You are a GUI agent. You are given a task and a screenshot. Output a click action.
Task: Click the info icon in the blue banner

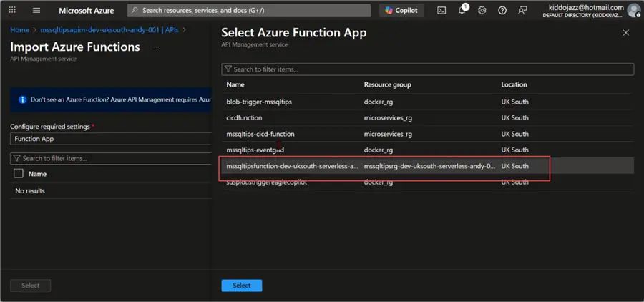tap(23, 99)
